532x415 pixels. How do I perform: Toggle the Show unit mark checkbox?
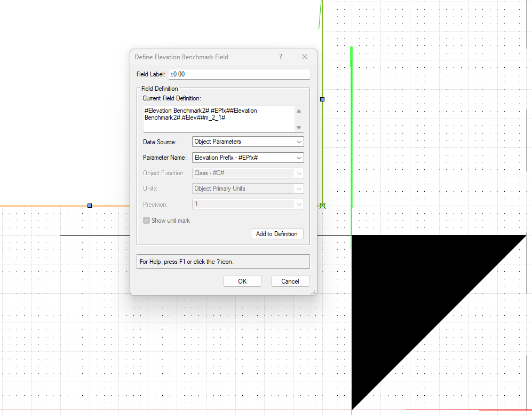[x=147, y=221]
